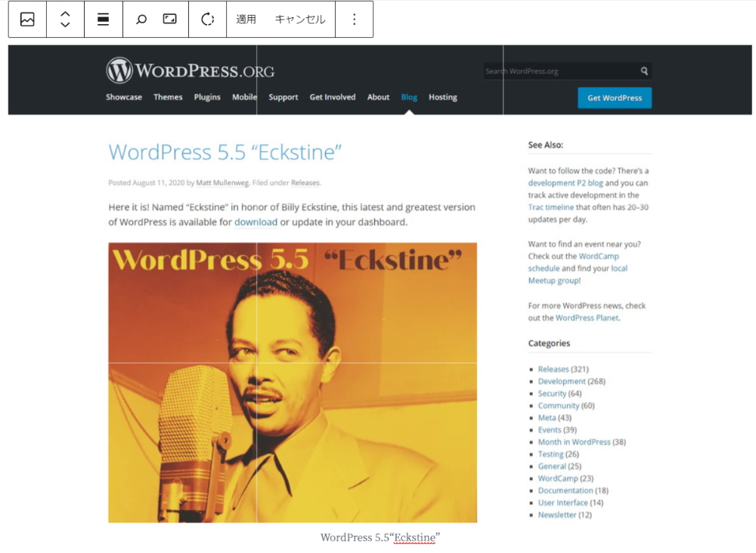This screenshot has height=553, width=756.
Task: Select the Blog nav item
Action: 409,97
